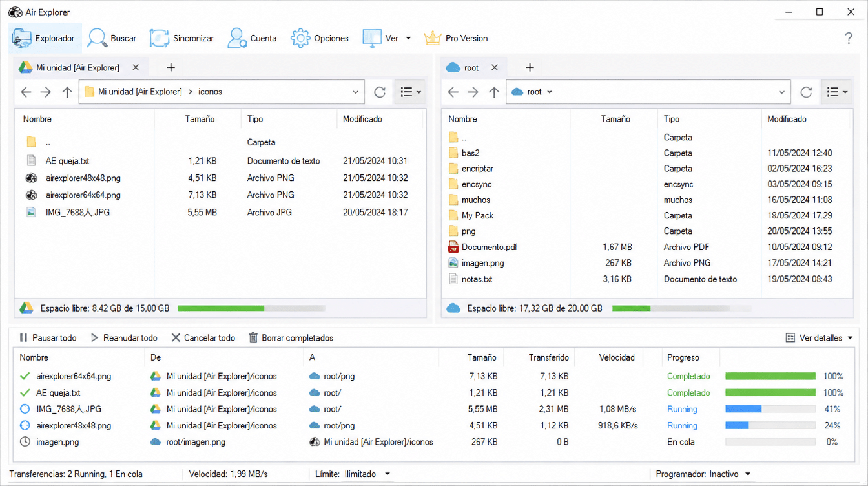Go forward in right pane

(x=473, y=92)
